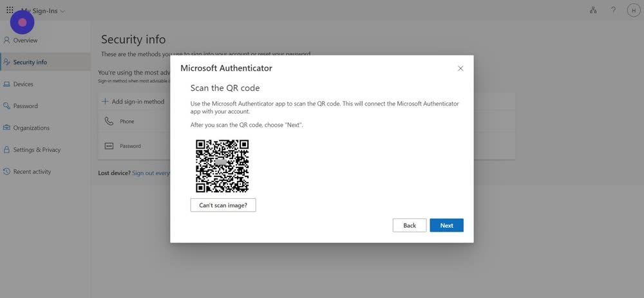This screenshot has width=644, height=298.
Task: Click the QR code image
Action: pos(222,166)
